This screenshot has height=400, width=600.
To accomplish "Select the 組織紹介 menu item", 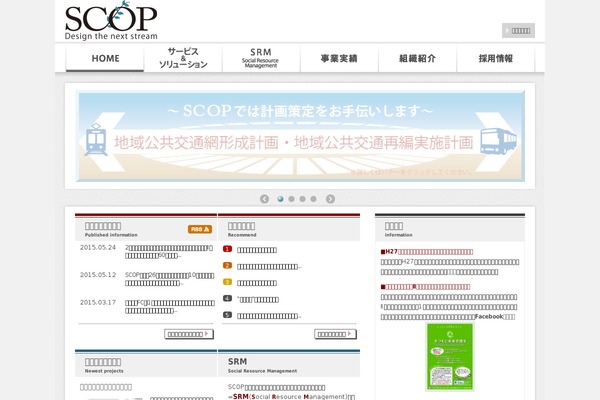I will click(x=417, y=58).
